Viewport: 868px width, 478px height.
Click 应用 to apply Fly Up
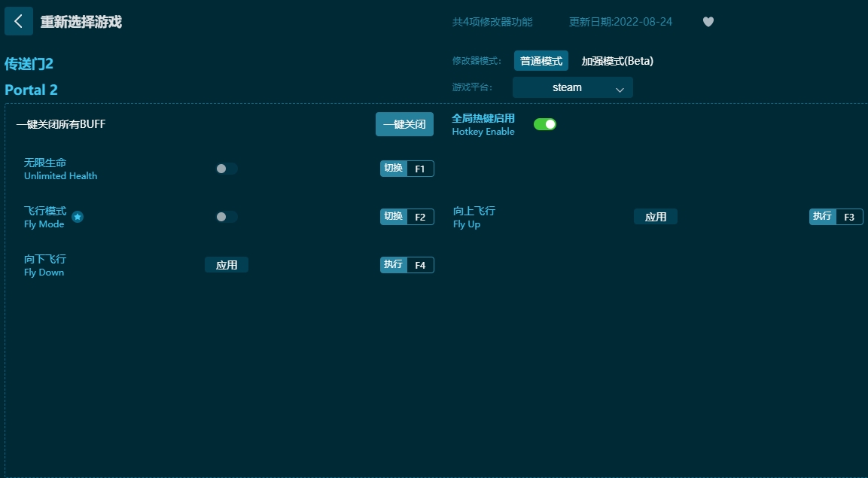655,216
